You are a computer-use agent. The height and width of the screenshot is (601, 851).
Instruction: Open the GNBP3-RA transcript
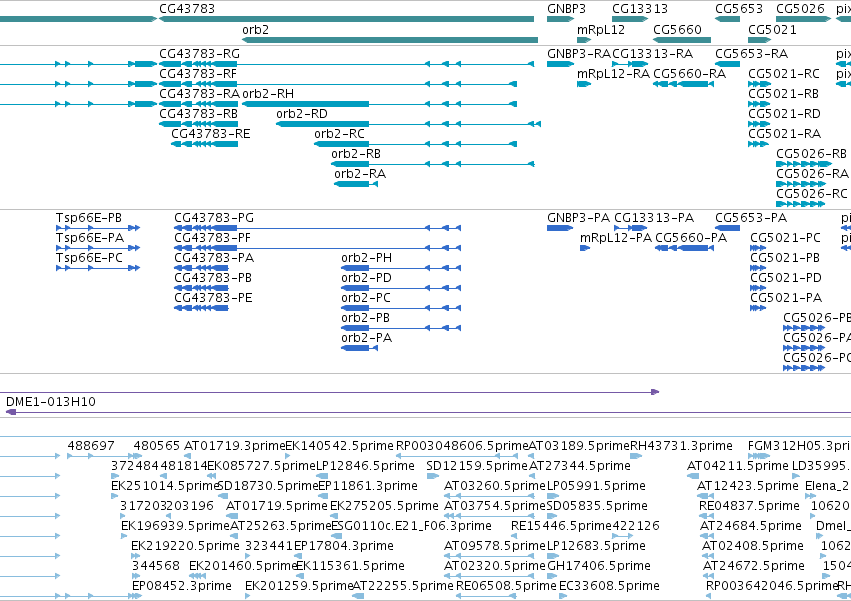point(560,64)
